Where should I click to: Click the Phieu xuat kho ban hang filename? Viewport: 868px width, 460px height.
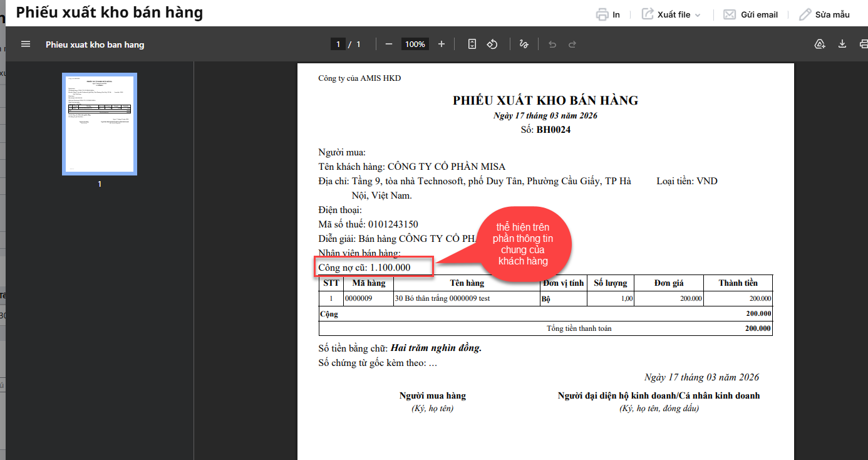point(95,44)
